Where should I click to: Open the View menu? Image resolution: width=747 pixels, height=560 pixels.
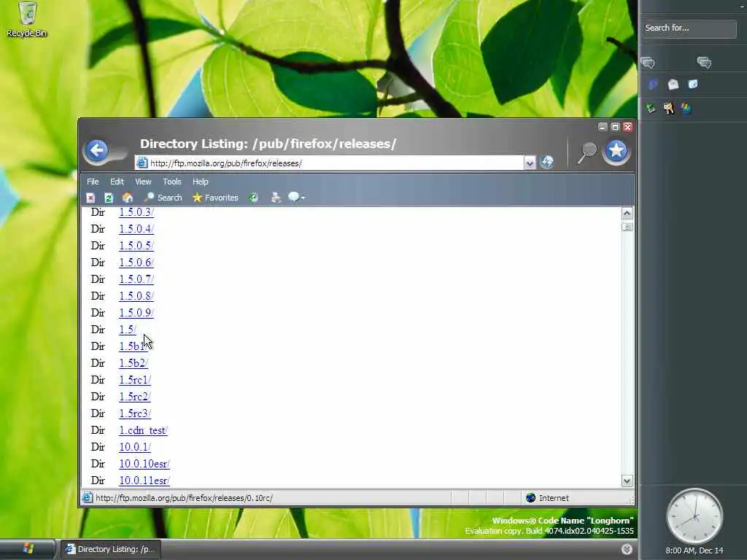143,182
